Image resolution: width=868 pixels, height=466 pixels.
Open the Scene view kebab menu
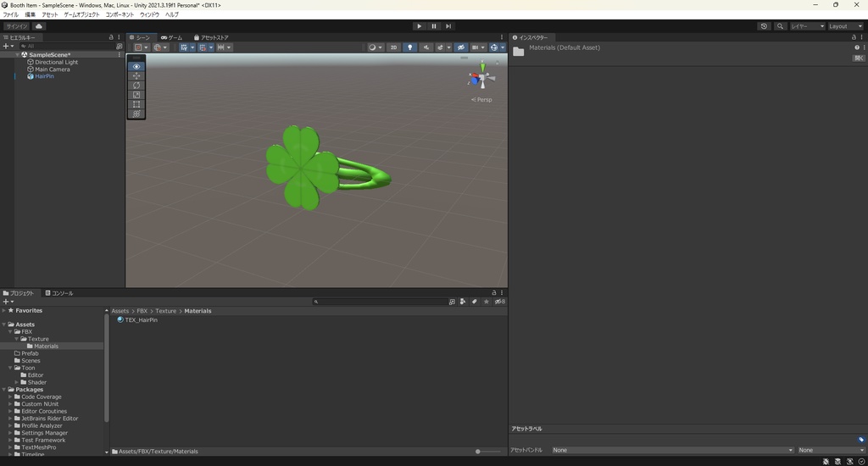click(x=502, y=37)
